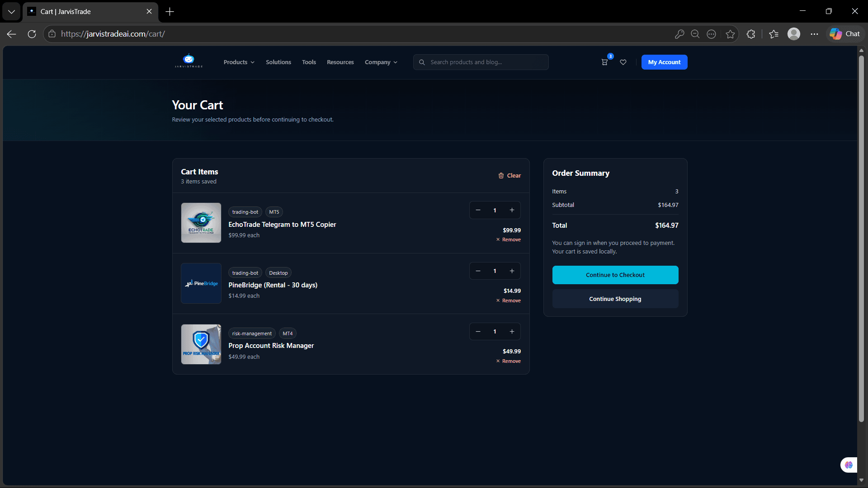Click the address bar URL
The image size is (868, 488).
pyautogui.click(x=113, y=34)
